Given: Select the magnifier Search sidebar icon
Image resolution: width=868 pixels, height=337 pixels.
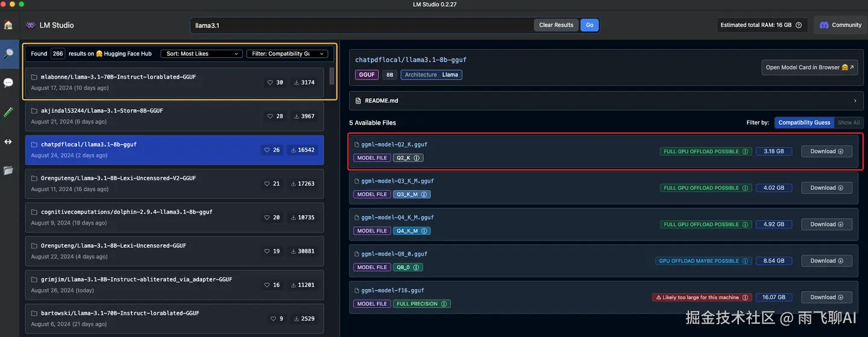Looking at the screenshot, I should [8, 54].
